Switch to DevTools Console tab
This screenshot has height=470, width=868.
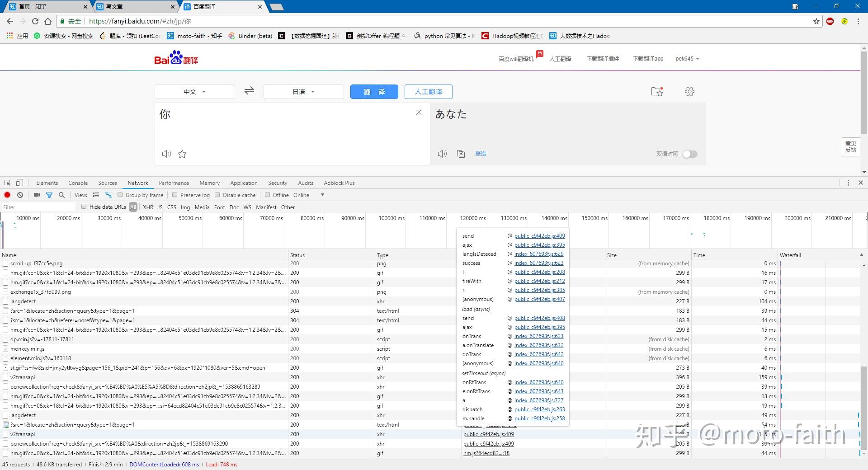(78, 183)
